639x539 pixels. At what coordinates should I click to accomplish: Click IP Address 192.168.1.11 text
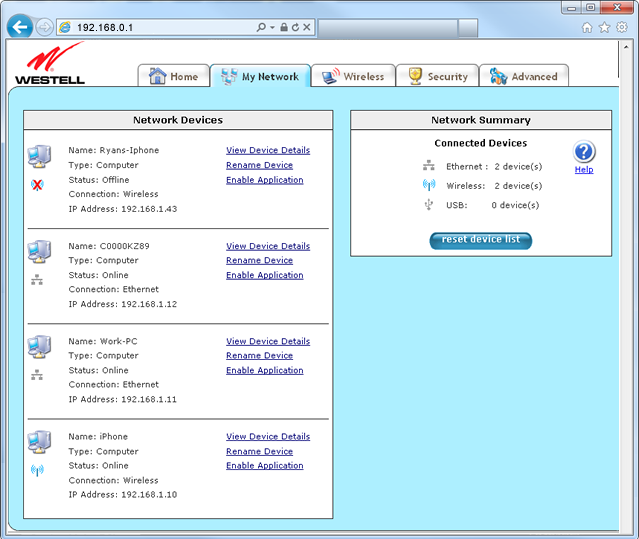[x=123, y=400]
